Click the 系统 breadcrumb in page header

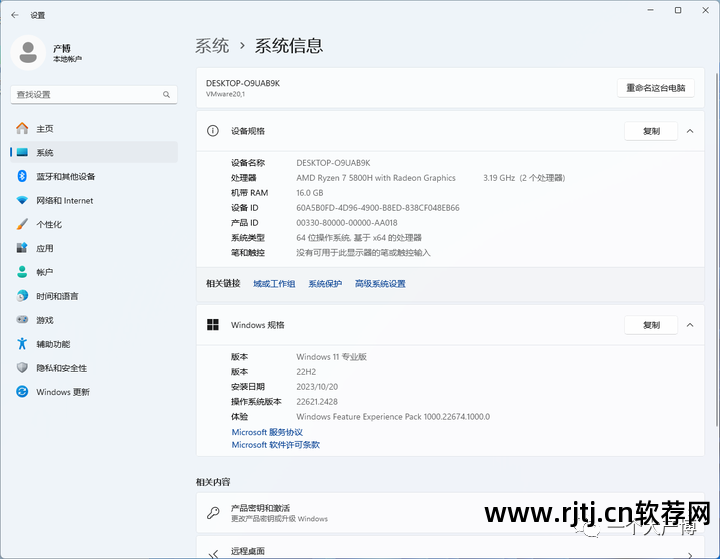coord(212,45)
